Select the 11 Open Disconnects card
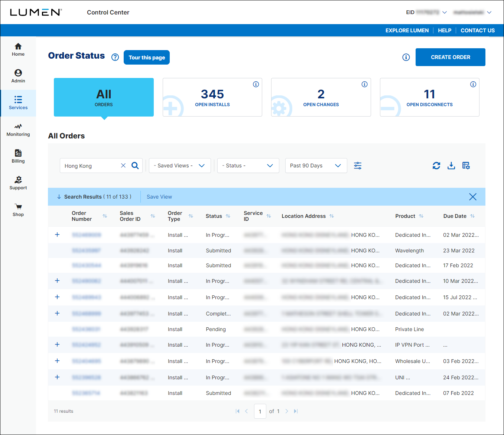This screenshot has height=435, width=504. (x=430, y=97)
